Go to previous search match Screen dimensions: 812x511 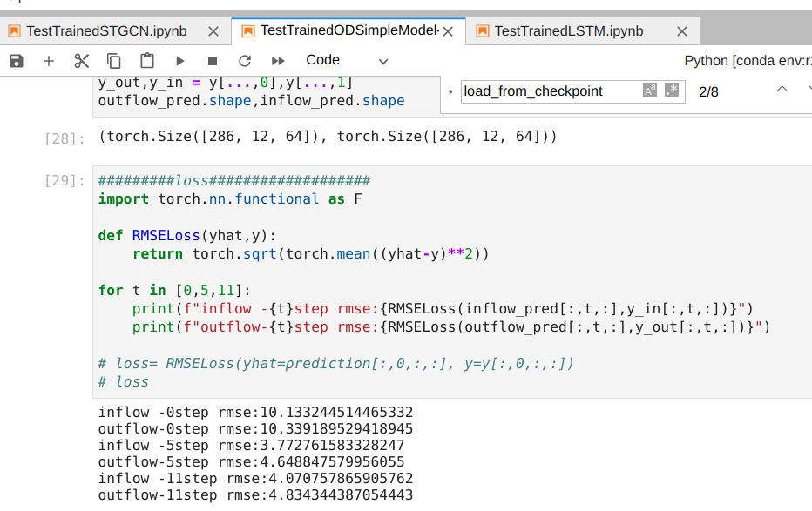[x=782, y=90]
